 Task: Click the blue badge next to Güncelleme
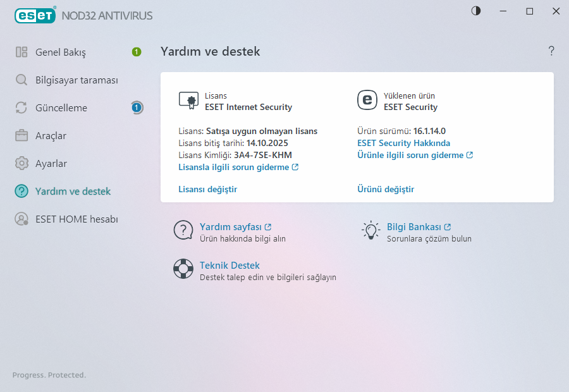137,107
